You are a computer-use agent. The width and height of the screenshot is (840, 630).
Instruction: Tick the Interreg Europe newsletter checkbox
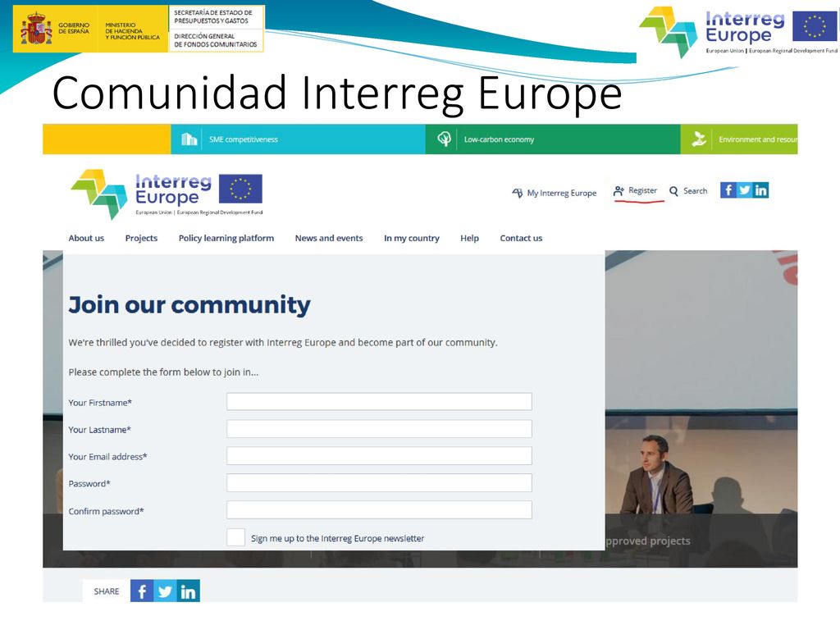coord(235,537)
